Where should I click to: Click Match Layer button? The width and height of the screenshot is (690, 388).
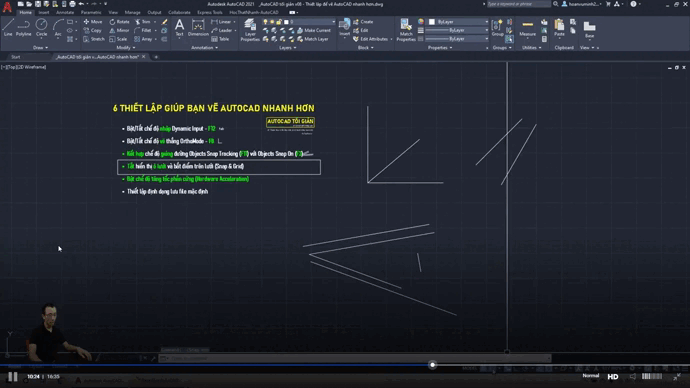(x=313, y=39)
